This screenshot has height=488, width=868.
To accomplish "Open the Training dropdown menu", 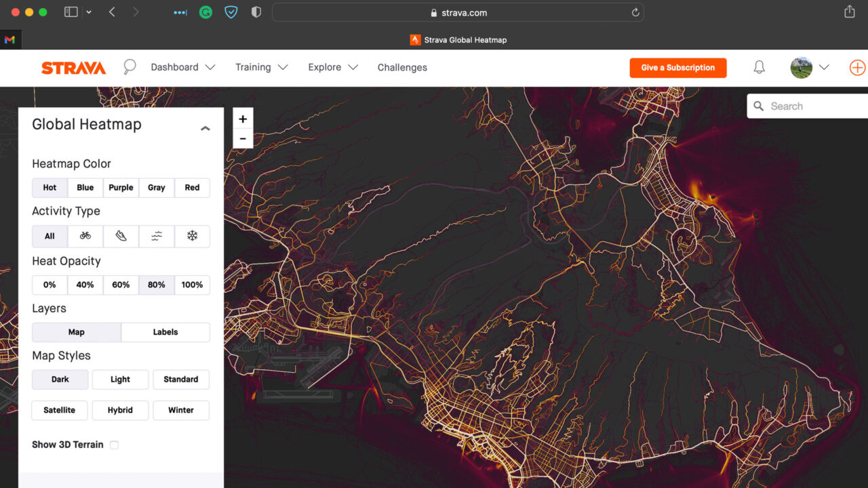I will coord(262,67).
